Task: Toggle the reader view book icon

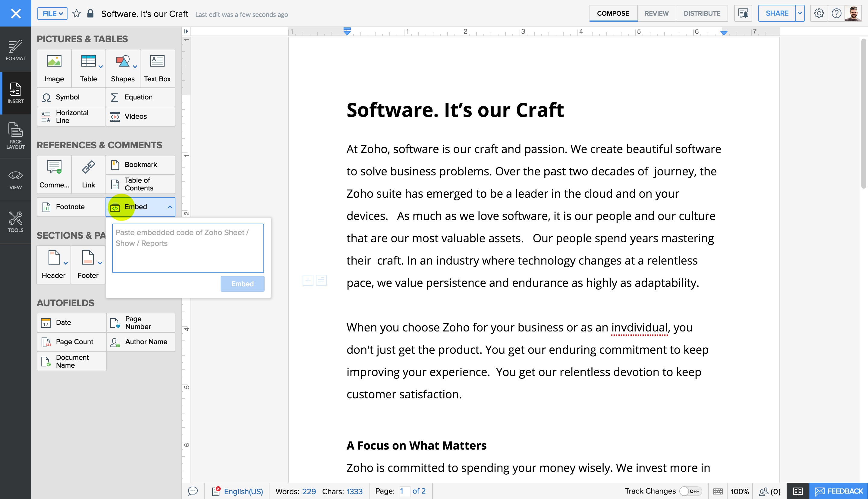Action: point(797,491)
